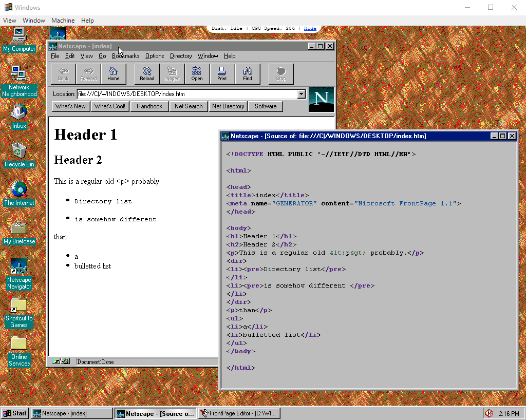The height and width of the screenshot is (420, 526).
Task: Open the Options menu in Netscape
Action: click(x=155, y=56)
